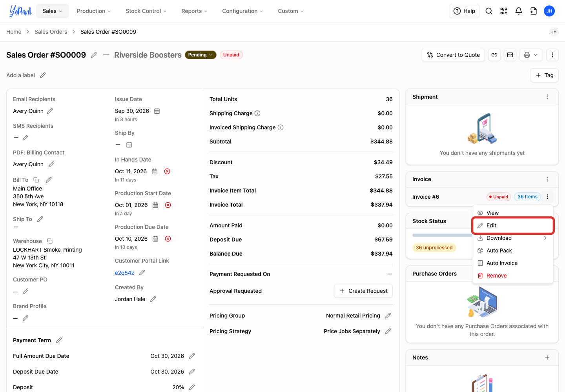Click the Help button
The width and height of the screenshot is (565, 392).
pos(464,11)
